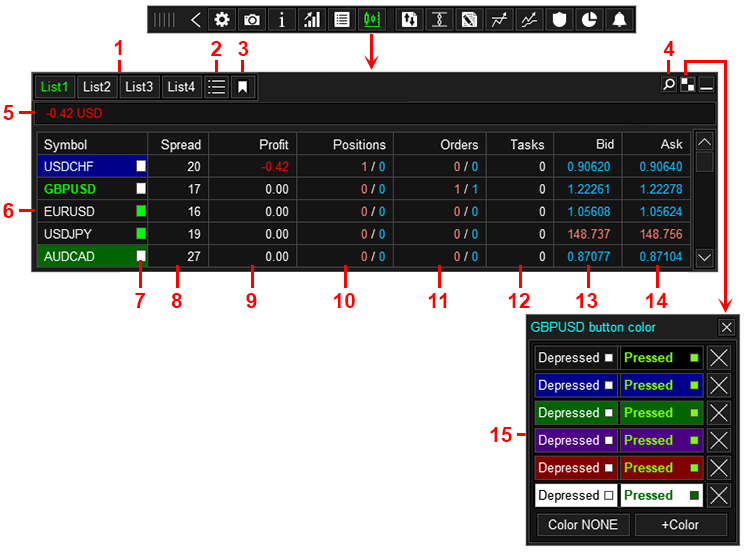
Task: Open the list menu icon beside List4
Action: pyautogui.click(x=216, y=87)
